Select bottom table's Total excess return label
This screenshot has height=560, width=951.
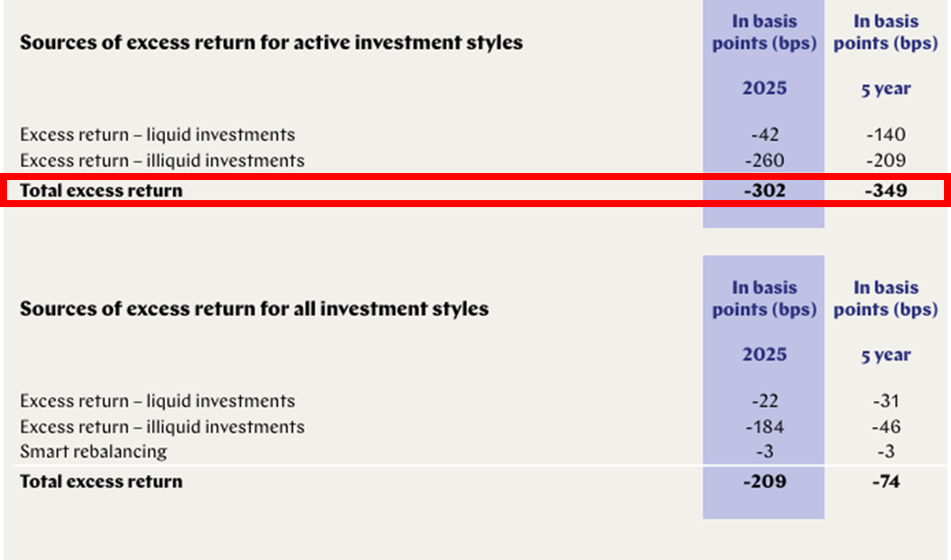tap(101, 481)
